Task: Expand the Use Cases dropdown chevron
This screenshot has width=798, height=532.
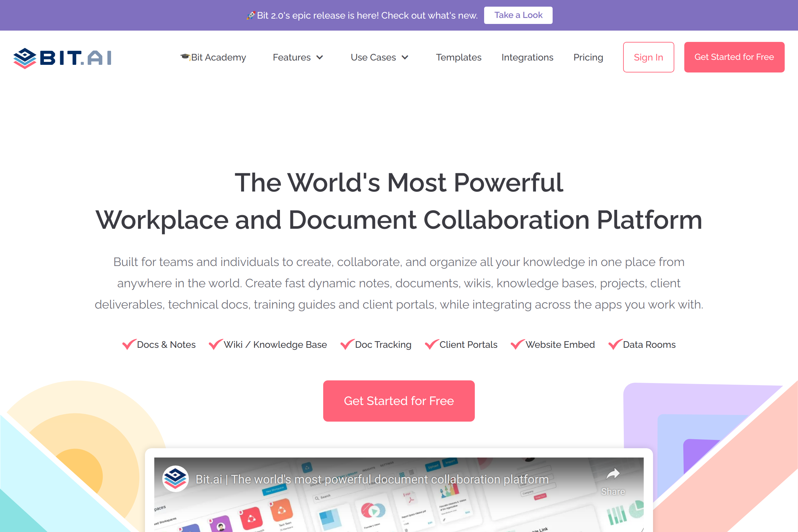Action: click(405, 57)
